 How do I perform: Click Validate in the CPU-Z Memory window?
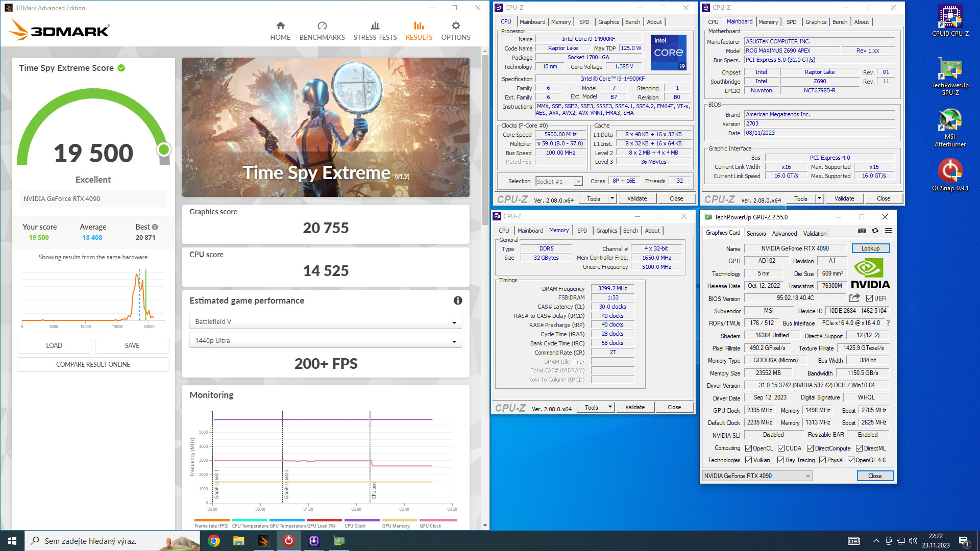point(635,407)
